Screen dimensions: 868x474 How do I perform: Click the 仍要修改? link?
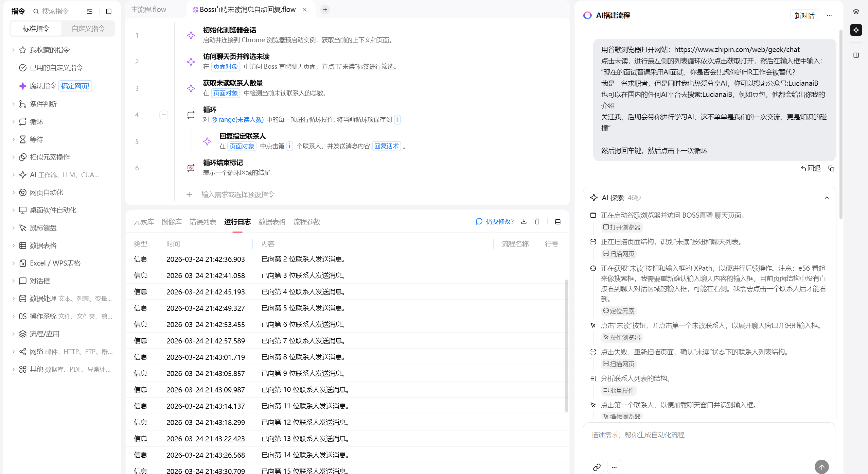coord(495,222)
